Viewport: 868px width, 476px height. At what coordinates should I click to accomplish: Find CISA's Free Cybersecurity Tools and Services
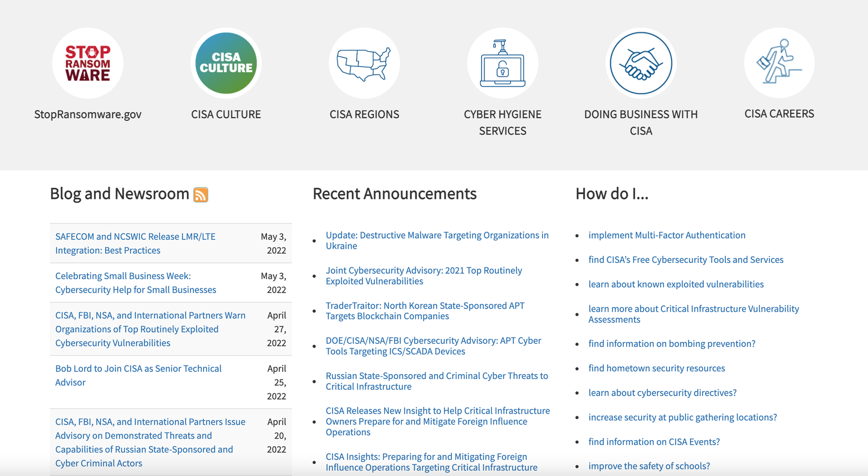point(686,260)
